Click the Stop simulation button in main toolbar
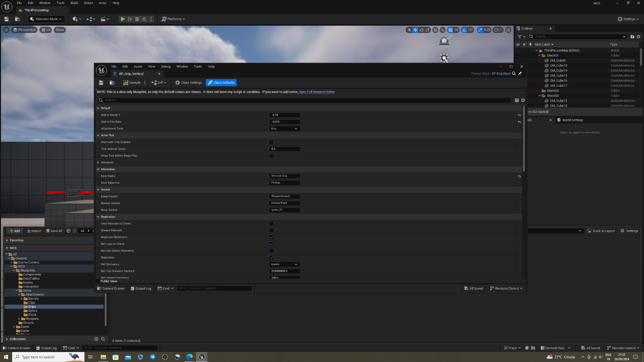This screenshot has height=362, width=644. click(x=137, y=19)
